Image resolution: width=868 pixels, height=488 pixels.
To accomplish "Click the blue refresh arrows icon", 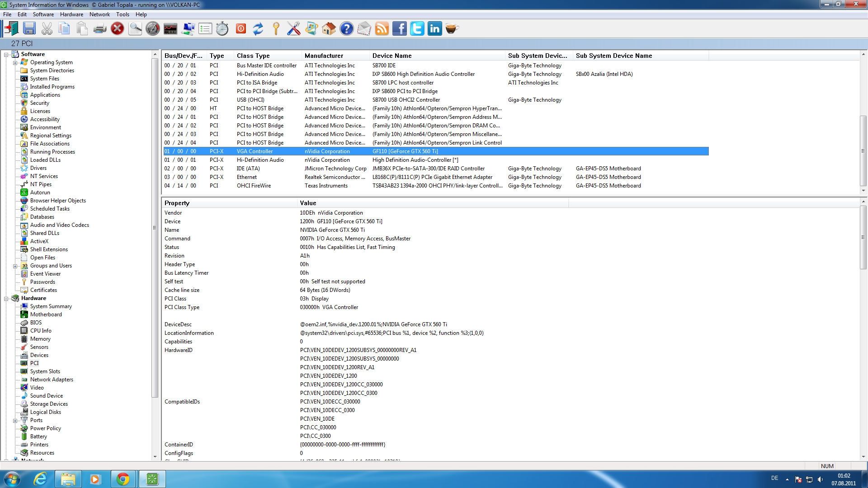I will (258, 29).
